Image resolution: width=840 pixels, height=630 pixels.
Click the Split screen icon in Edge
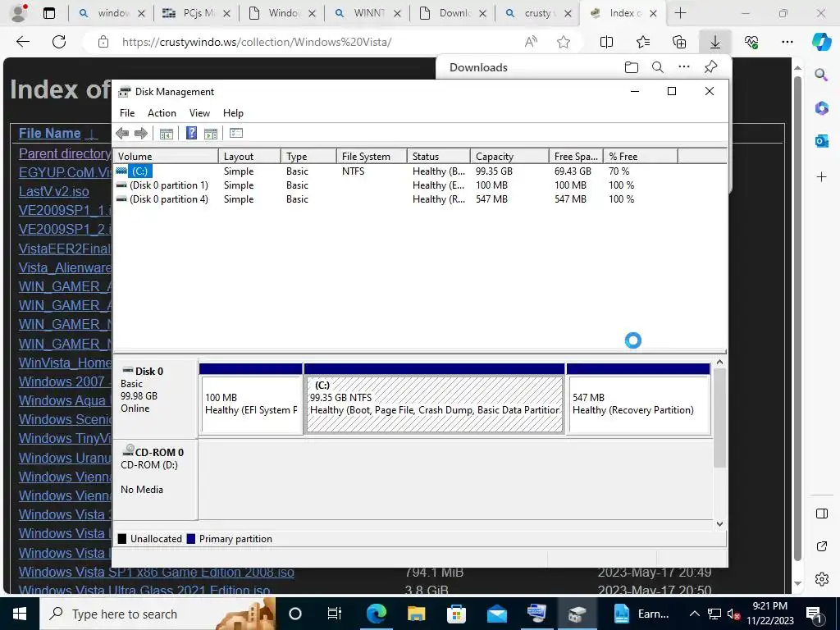click(x=606, y=42)
